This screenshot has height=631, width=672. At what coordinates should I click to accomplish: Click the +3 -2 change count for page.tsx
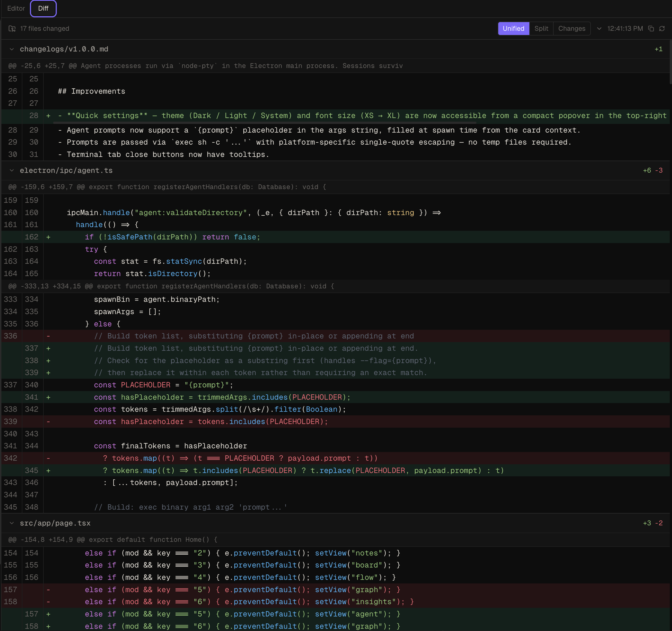point(653,523)
